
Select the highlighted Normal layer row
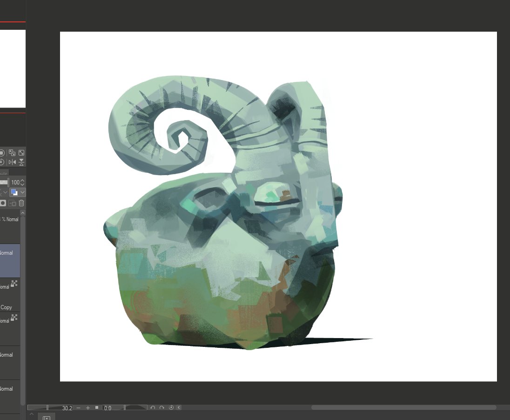[x=10, y=261]
